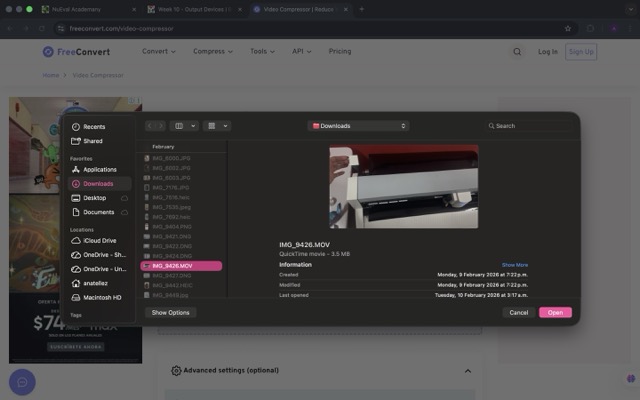640x400 pixels.
Task: Bookmark the page with the star icon
Action: 568,29
